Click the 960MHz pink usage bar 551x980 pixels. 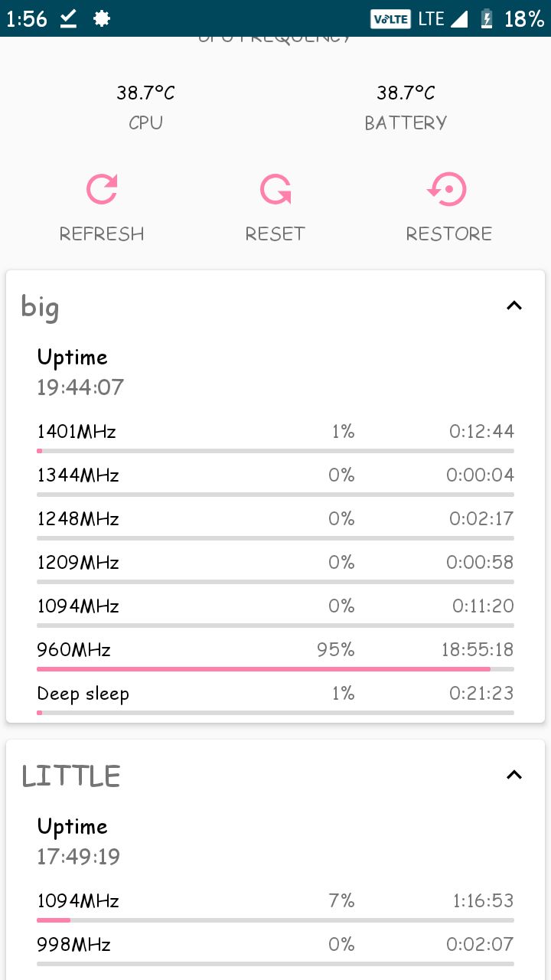coord(263,669)
